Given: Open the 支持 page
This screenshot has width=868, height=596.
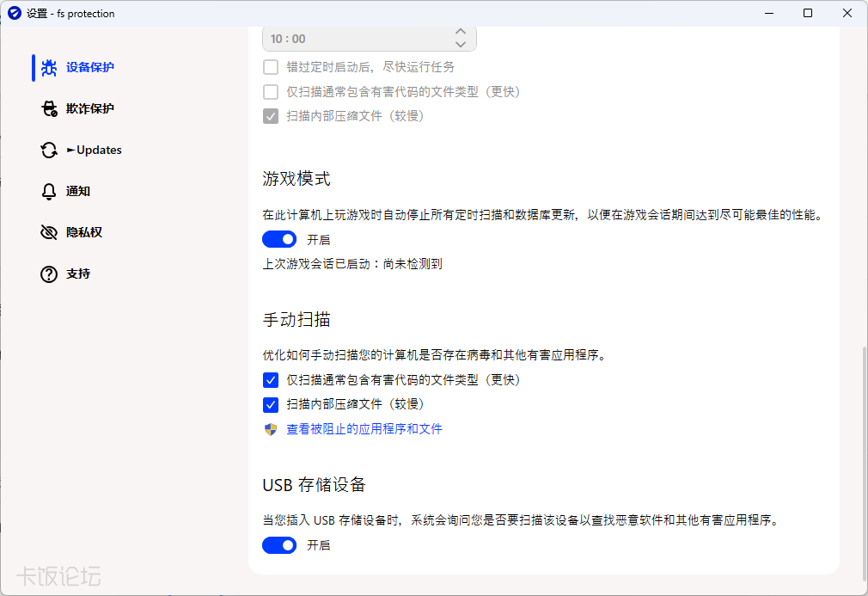Looking at the screenshot, I should point(78,274).
